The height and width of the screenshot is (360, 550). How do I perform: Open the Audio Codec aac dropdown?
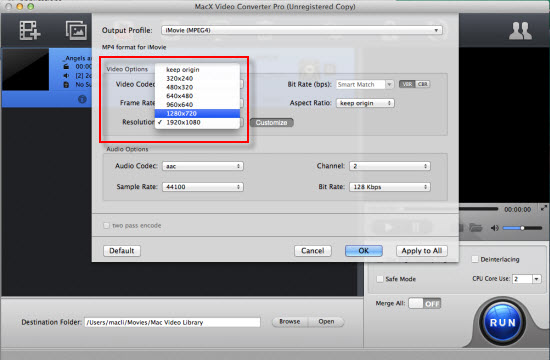(203, 166)
